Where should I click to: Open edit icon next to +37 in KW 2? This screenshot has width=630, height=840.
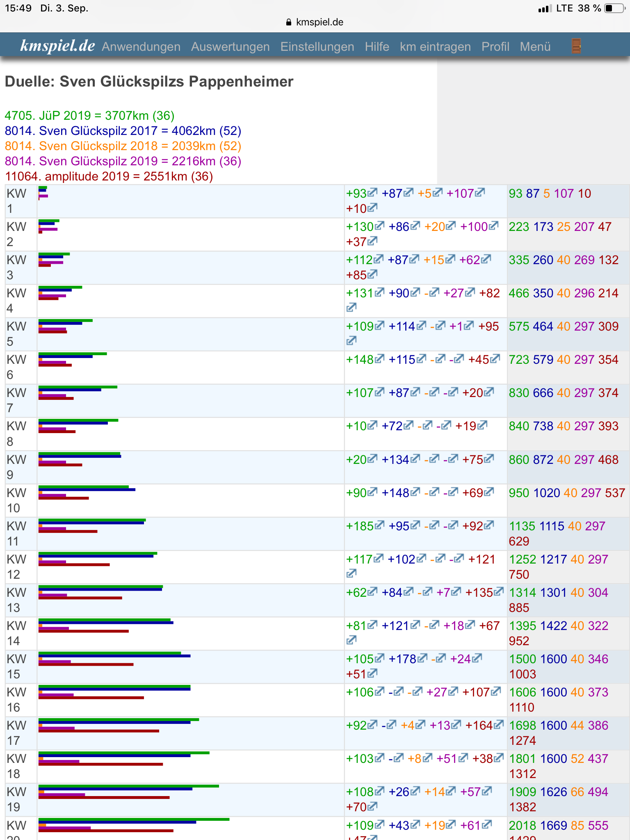point(372,241)
